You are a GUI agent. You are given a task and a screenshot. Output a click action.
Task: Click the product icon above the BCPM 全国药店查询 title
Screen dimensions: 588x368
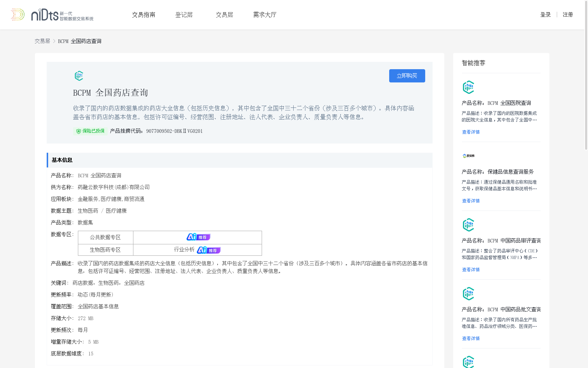point(79,76)
